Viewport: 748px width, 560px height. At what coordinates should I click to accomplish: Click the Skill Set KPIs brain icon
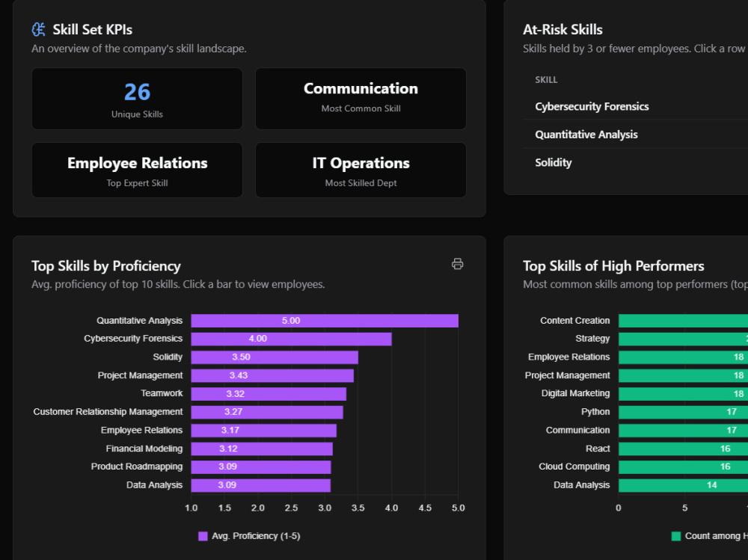pyautogui.click(x=39, y=30)
